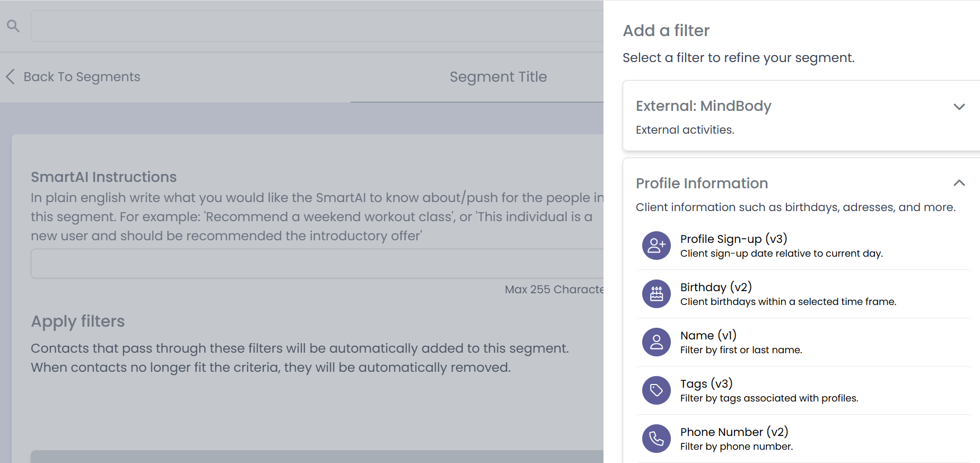The width and height of the screenshot is (980, 463).
Task: Click the SmartAI Instructions text box
Action: coord(317,264)
